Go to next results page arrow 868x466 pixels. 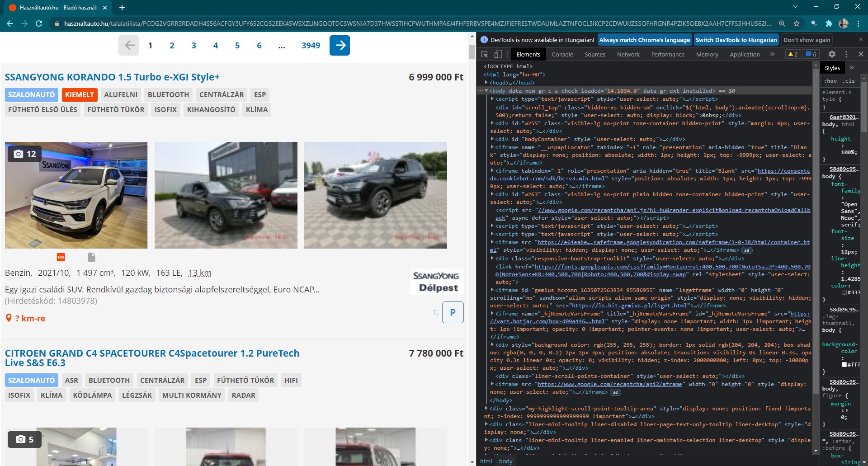(x=340, y=45)
